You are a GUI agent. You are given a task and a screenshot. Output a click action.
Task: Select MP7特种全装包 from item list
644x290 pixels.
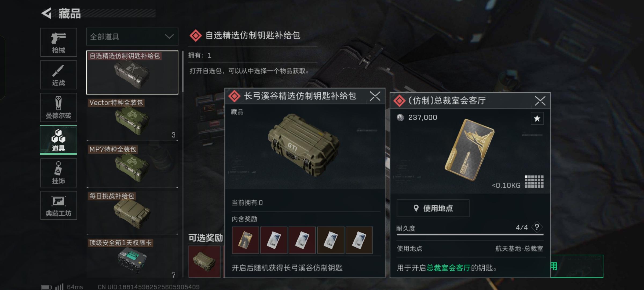(x=132, y=166)
